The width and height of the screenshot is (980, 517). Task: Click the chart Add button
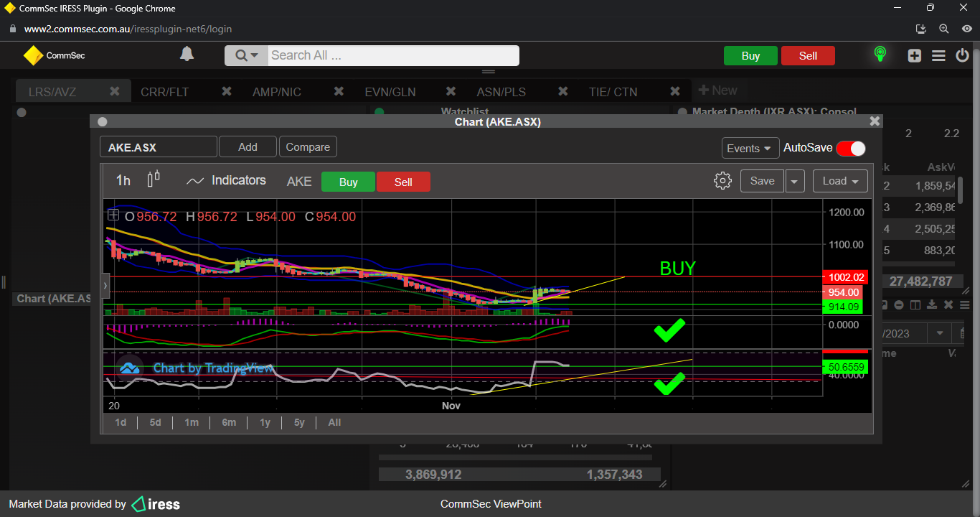pos(248,147)
